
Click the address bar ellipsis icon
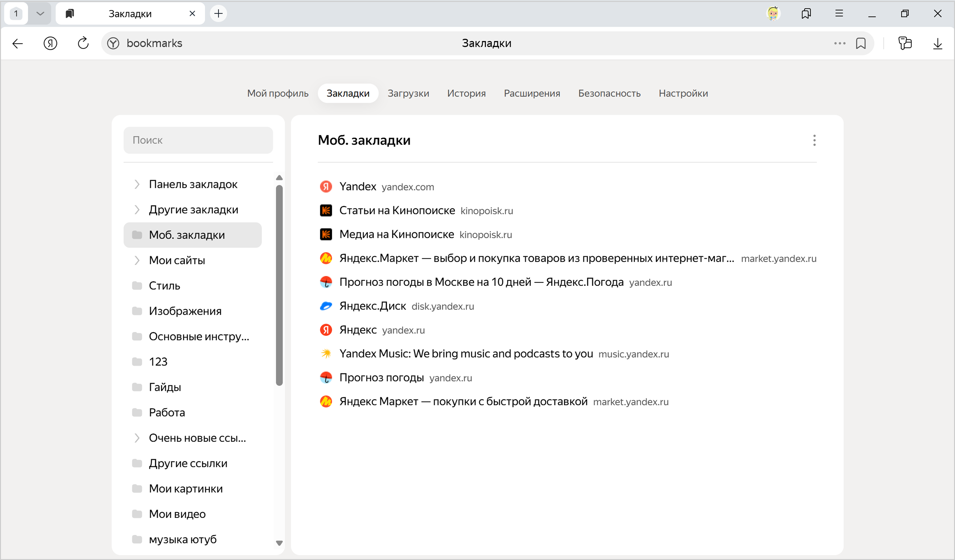coord(839,43)
